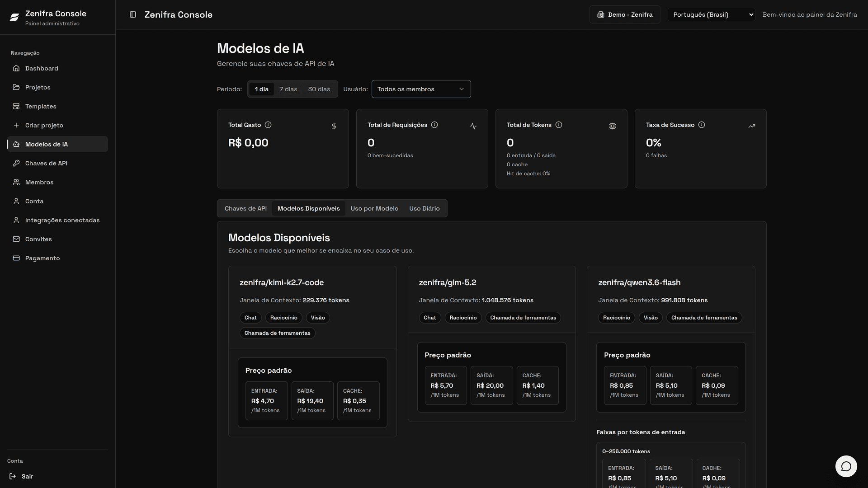Click info icon beside Taxa de Sucesso
Image resolution: width=868 pixels, height=488 pixels.
click(702, 125)
